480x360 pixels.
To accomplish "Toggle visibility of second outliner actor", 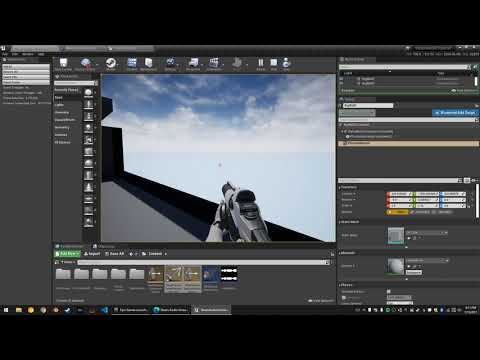I will click(341, 83).
